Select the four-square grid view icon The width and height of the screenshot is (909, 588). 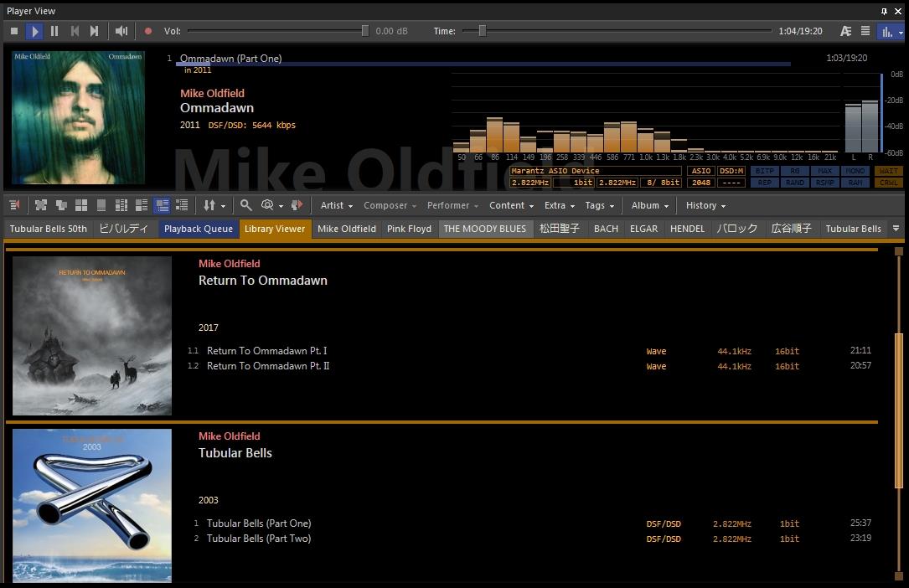[81, 205]
